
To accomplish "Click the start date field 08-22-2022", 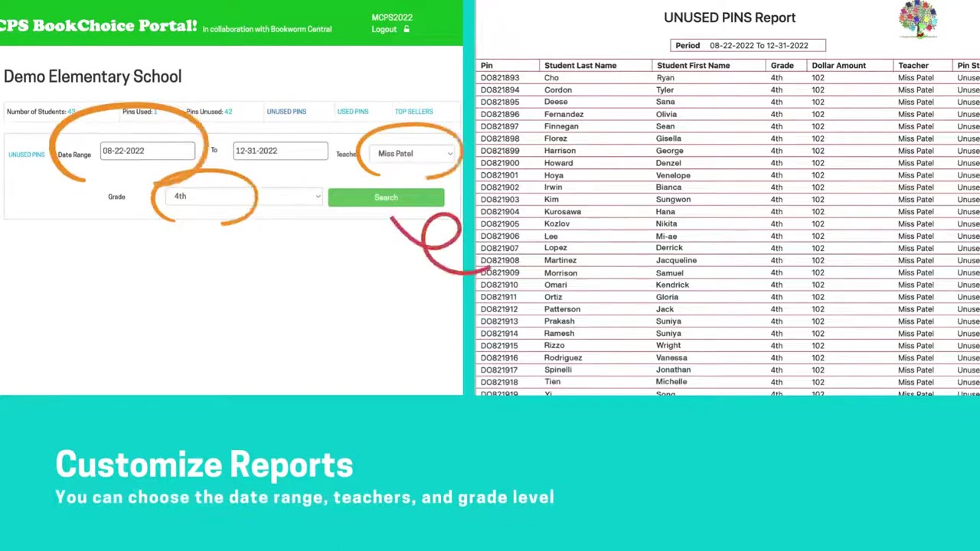I will (x=148, y=151).
